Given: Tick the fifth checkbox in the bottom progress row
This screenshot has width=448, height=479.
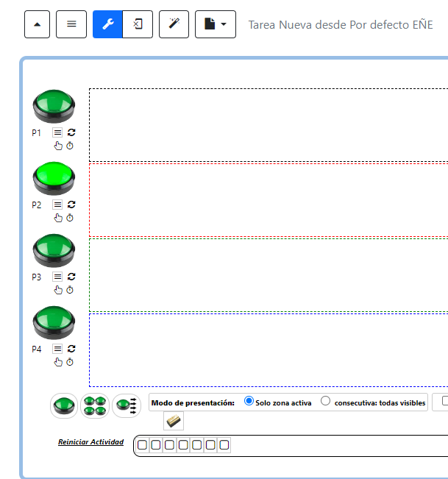Looking at the screenshot, I should (x=197, y=445).
